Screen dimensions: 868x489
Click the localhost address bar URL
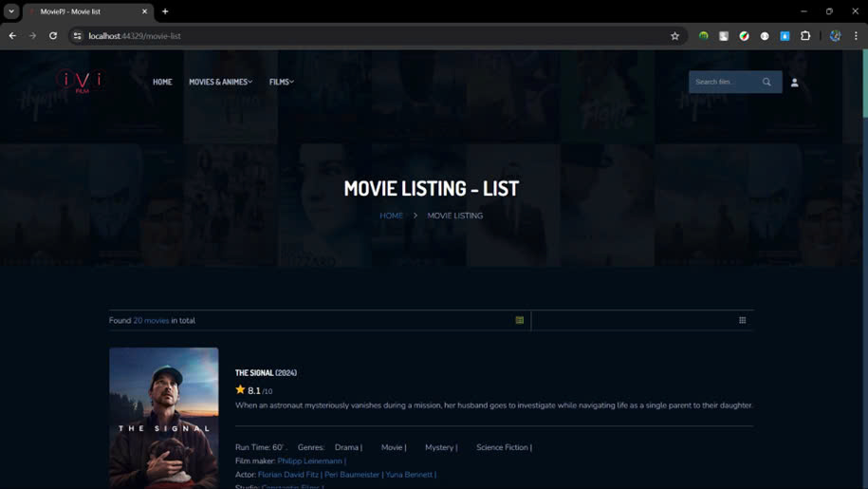click(135, 36)
